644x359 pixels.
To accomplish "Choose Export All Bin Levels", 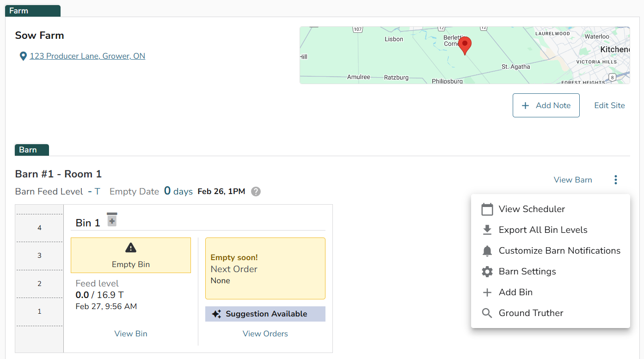I will (542, 230).
